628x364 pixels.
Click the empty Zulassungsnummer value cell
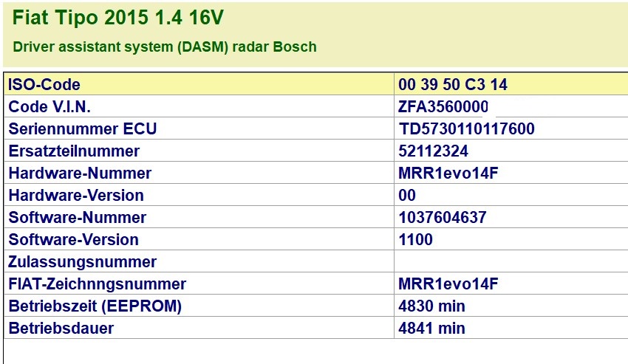click(510, 262)
